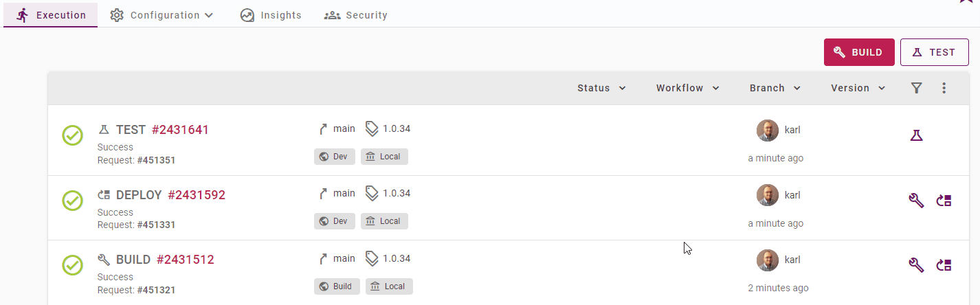The image size is (980, 305).
Task: Open the three-dot more options menu
Action: click(944, 88)
